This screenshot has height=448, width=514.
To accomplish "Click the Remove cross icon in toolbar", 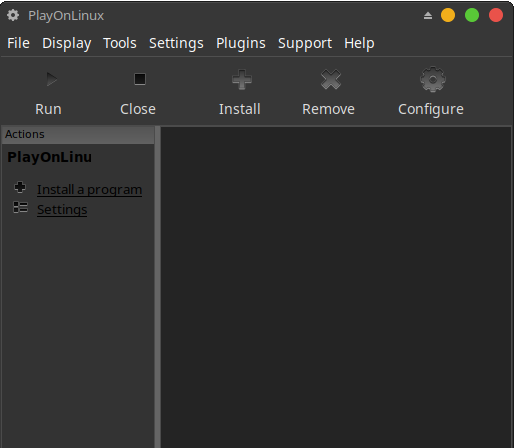I will pyautogui.click(x=331, y=79).
